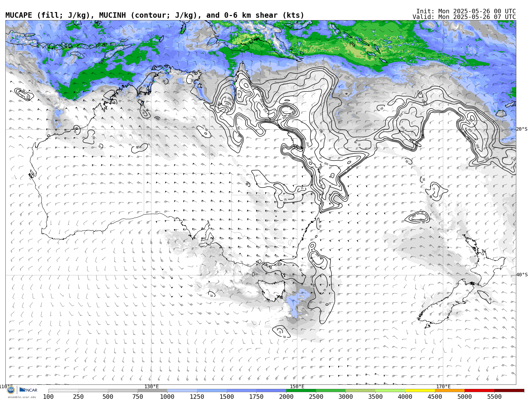Pick the dark green 2000–2500 colorbar segment
Image resolution: width=532 pixels, height=400 pixels.
click(301, 391)
